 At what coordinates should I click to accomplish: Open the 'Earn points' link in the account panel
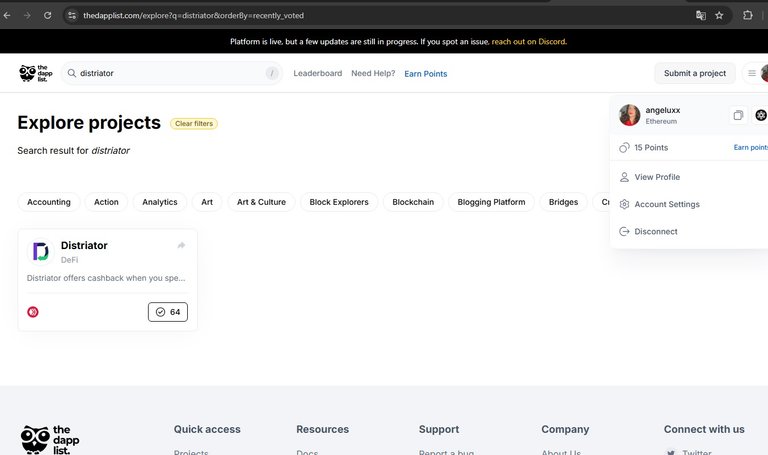click(750, 147)
